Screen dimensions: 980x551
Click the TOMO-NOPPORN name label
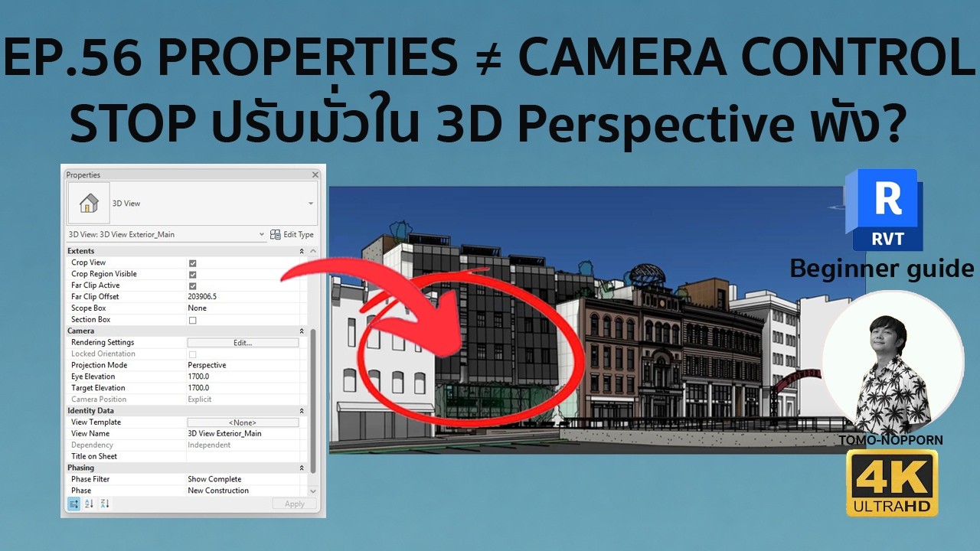click(x=893, y=441)
